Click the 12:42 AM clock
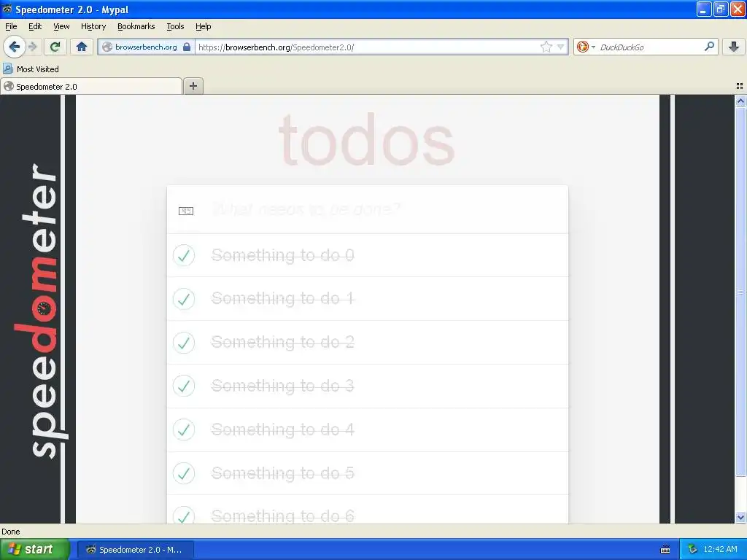The height and width of the screenshot is (560, 747). [720, 550]
